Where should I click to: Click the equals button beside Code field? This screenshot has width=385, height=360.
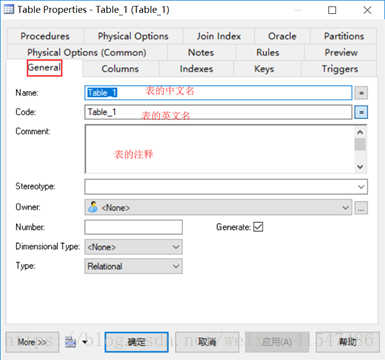click(x=361, y=112)
